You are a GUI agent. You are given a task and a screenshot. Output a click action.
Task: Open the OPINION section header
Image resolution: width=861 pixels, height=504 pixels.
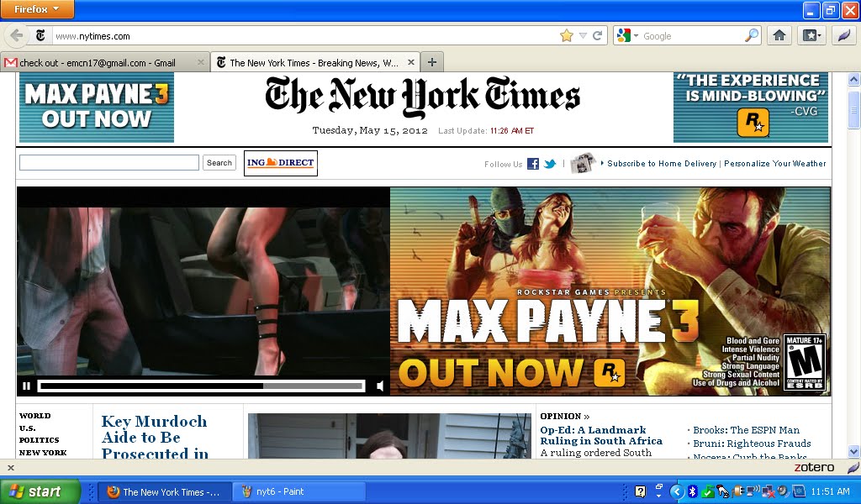pyautogui.click(x=564, y=417)
